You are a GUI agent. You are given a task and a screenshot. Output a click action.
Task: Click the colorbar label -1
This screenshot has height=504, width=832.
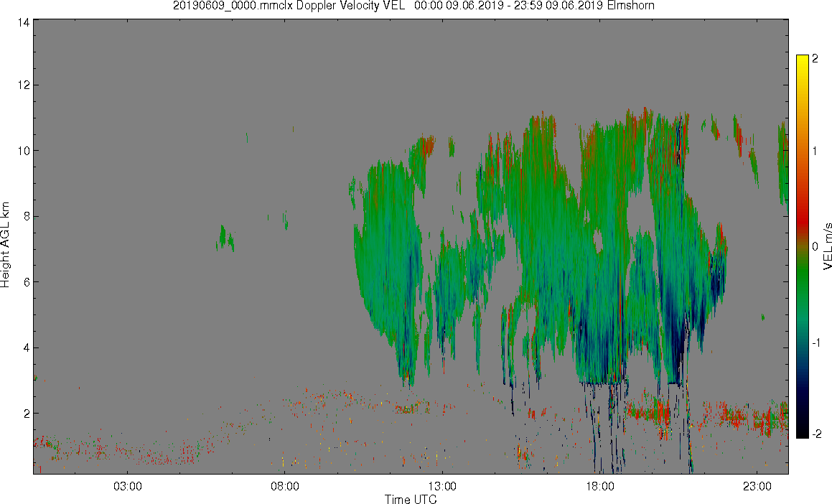point(816,342)
